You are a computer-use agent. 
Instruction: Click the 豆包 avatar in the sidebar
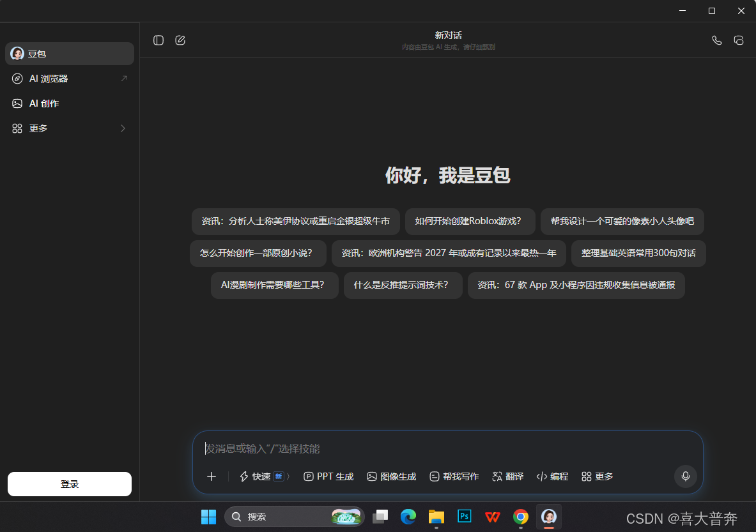coord(17,54)
